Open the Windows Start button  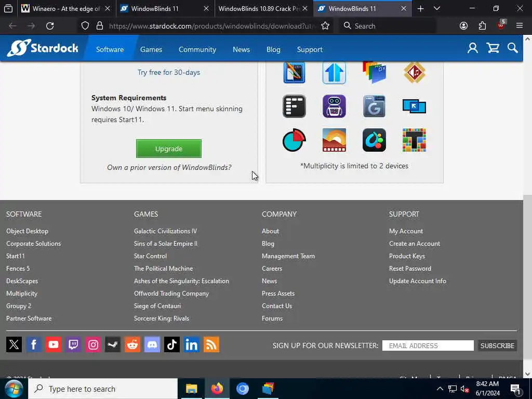14,389
